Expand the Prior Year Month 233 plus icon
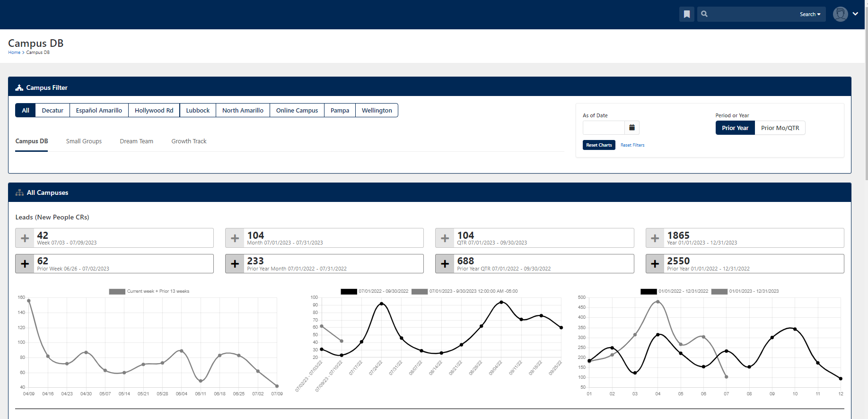 click(235, 264)
